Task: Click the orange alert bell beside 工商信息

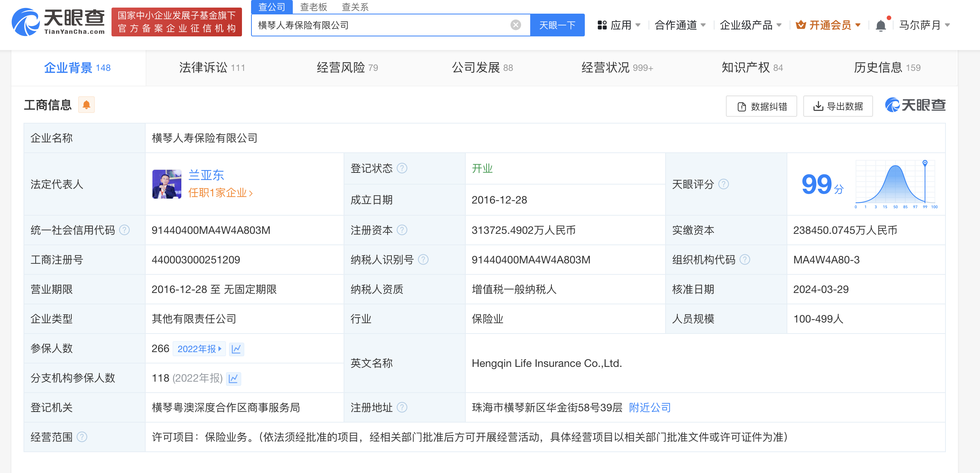Action: click(86, 105)
